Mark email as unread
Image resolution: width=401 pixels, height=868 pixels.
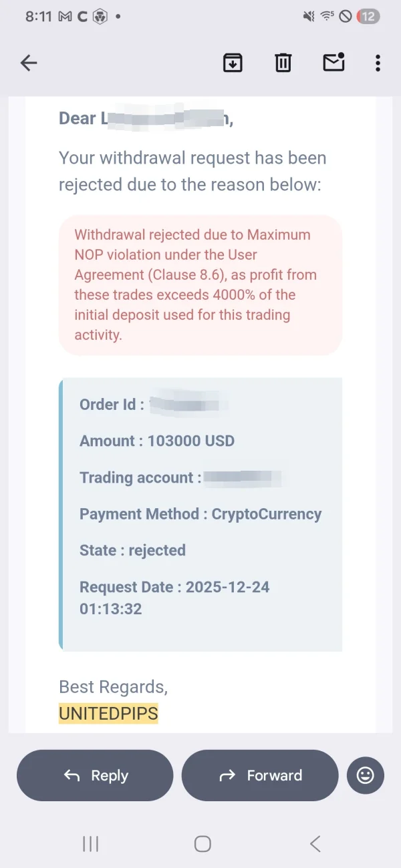point(333,62)
